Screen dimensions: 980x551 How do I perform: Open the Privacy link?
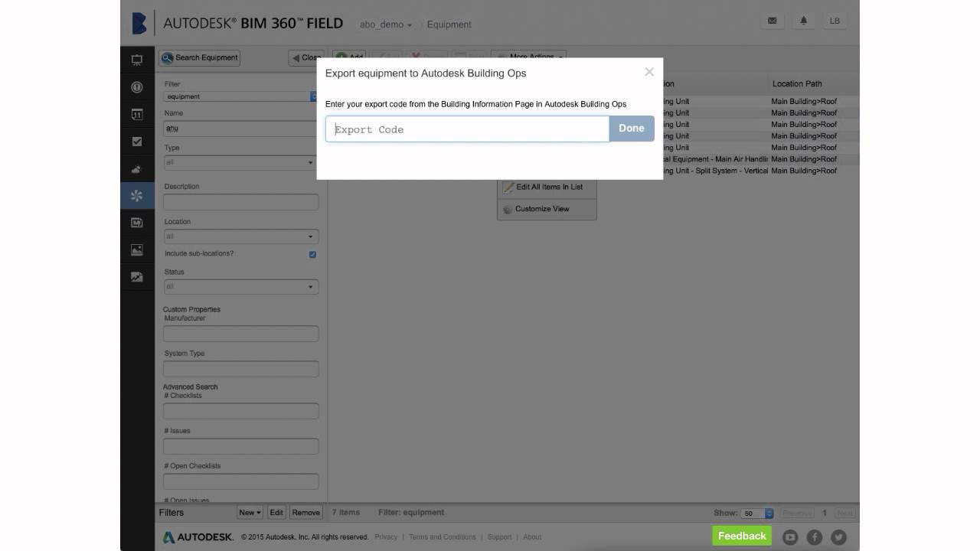[x=386, y=537]
